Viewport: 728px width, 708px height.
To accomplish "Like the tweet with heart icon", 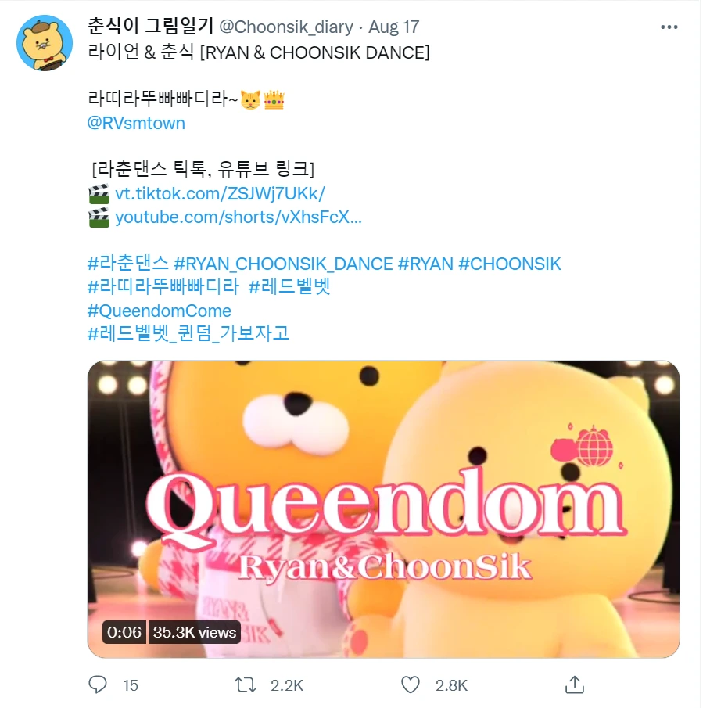I will click(410, 685).
